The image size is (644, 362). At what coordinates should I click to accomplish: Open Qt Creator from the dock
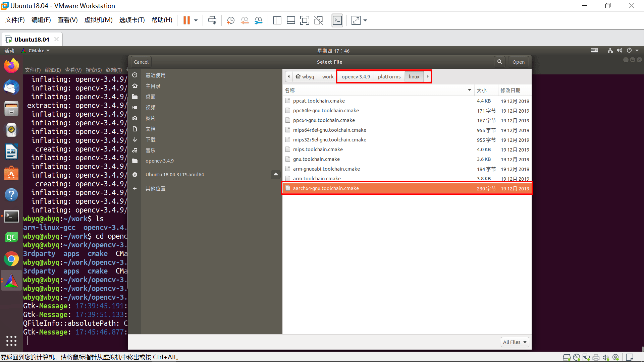pos(11,238)
